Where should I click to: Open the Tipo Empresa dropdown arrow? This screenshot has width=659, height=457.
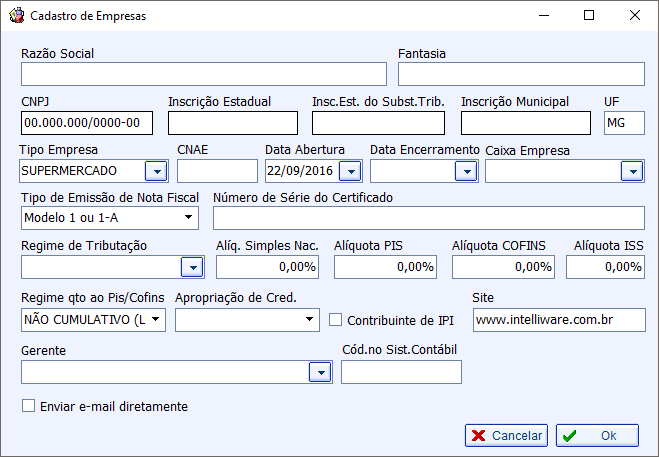tap(156, 171)
